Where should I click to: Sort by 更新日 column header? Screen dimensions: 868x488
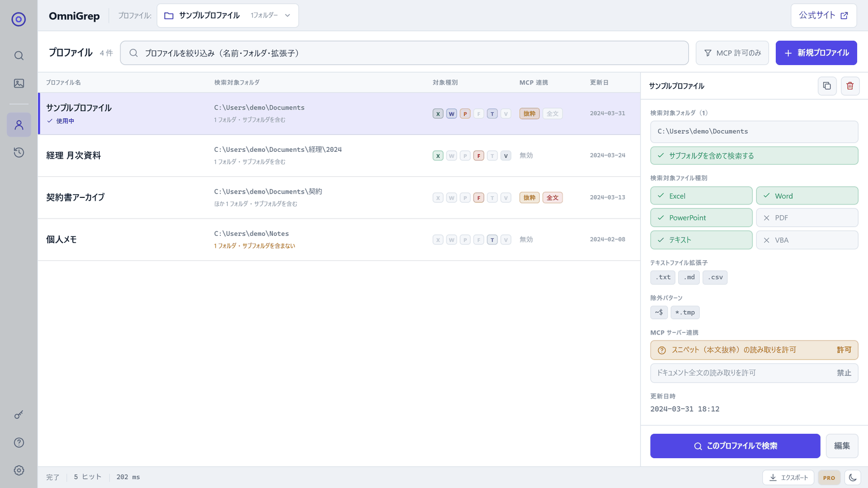coord(599,82)
